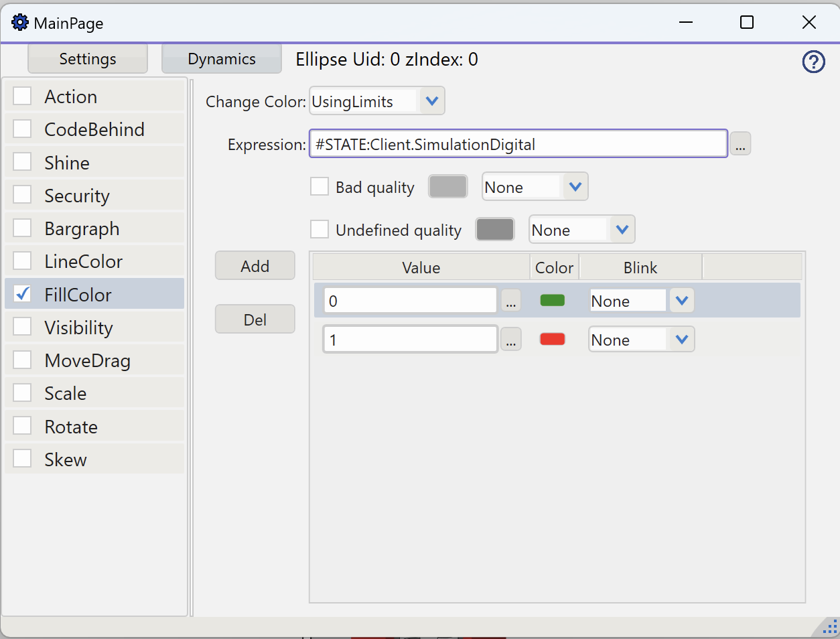Screen dimensions: 840x639
Task: Expand Blink dropdown for value 0 row
Action: pyautogui.click(x=681, y=301)
